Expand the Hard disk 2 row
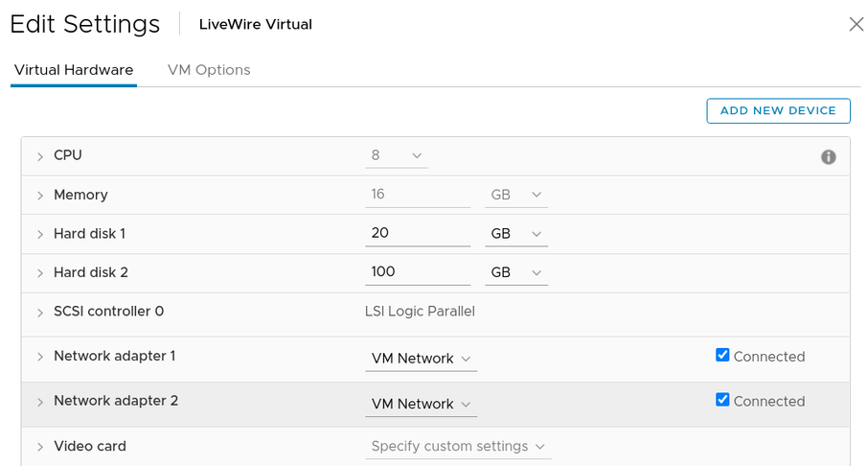This screenshot has width=868, height=466. click(x=40, y=273)
